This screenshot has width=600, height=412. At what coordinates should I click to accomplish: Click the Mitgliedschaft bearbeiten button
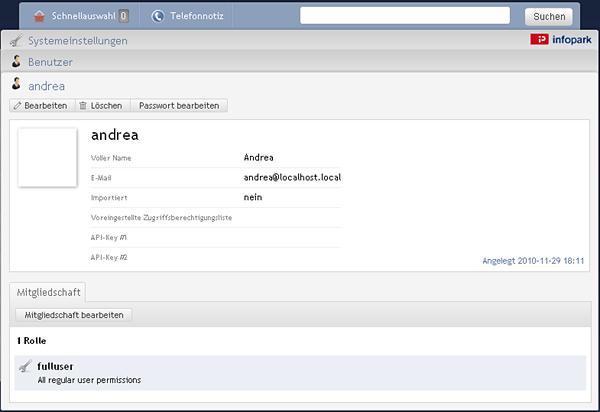pyautogui.click(x=74, y=315)
